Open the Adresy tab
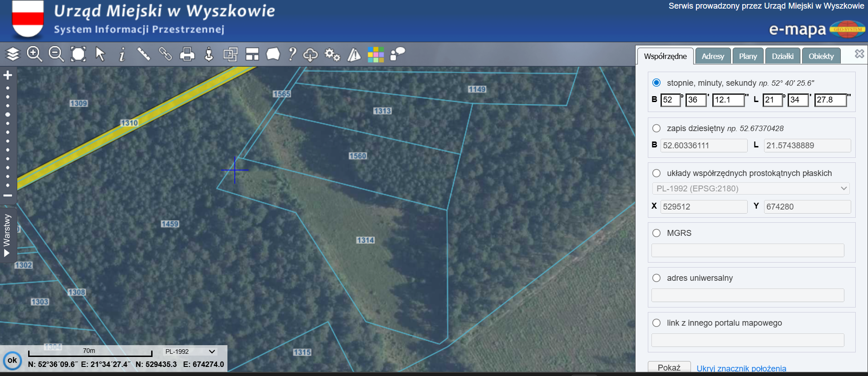Screen dimensions: 868x376 [712, 56]
